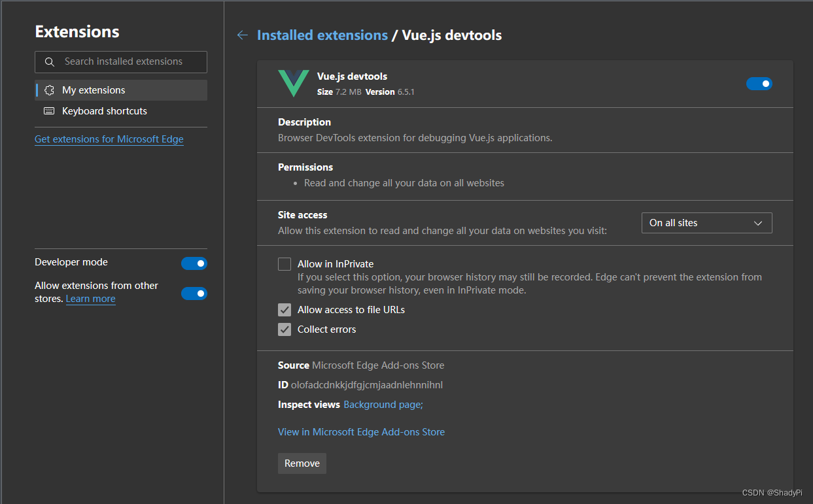Click the Source Microsoft Edge Add-ons Store text
The height and width of the screenshot is (504, 813).
click(361, 365)
